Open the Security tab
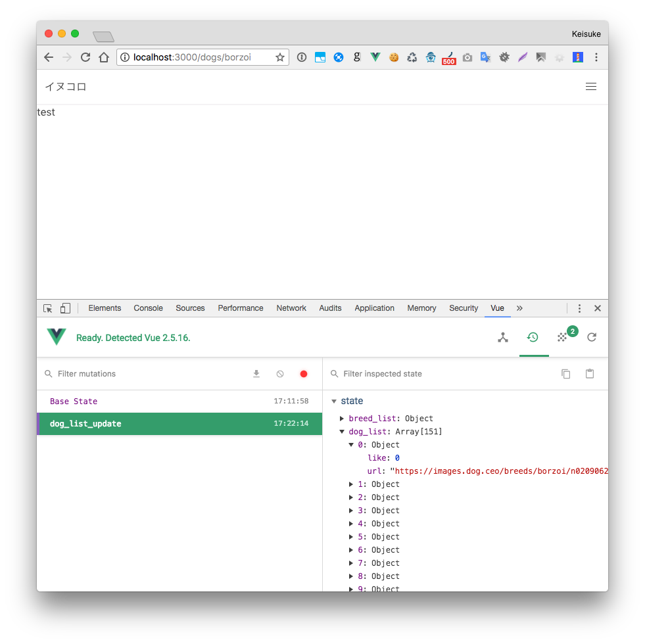Image resolution: width=645 pixels, height=644 pixels. coord(464,308)
